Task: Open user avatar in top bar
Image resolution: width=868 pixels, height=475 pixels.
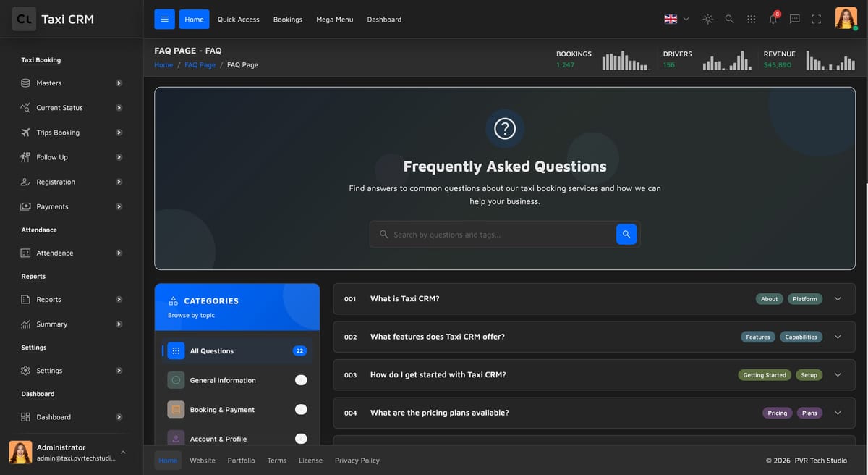Action: tap(846, 18)
